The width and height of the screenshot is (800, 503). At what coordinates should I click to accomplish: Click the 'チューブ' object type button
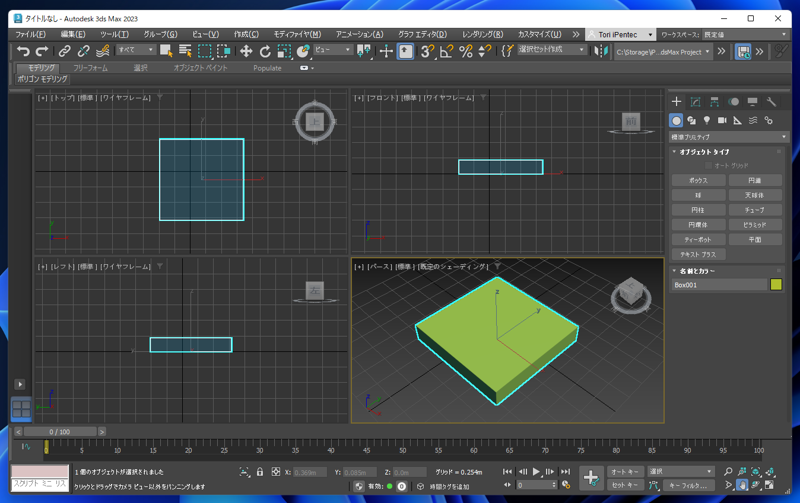point(755,210)
